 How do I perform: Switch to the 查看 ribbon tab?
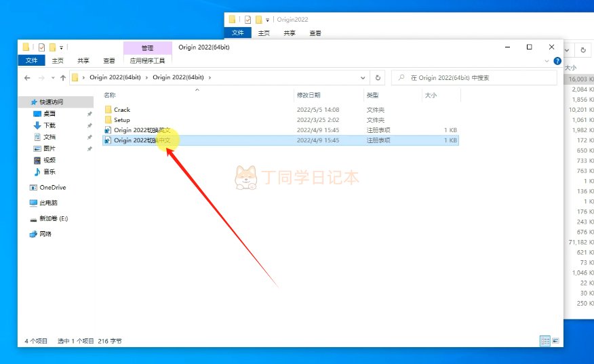pyautogui.click(x=109, y=60)
